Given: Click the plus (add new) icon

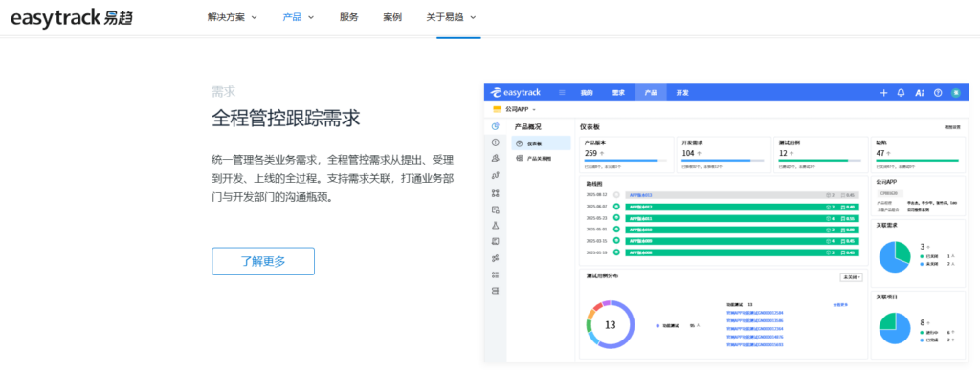Looking at the screenshot, I should [x=883, y=93].
